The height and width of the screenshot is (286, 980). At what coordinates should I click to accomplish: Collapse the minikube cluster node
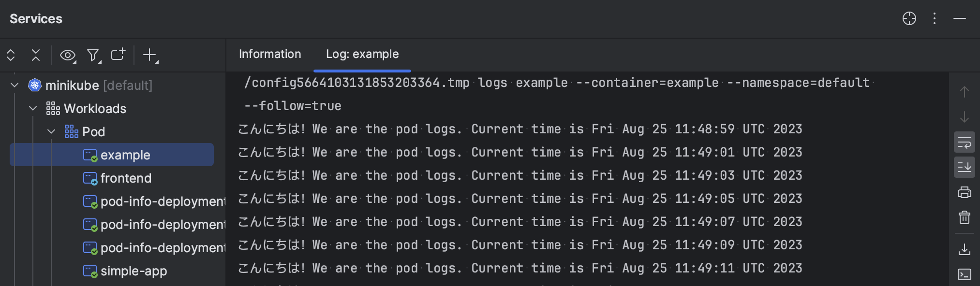(14, 85)
